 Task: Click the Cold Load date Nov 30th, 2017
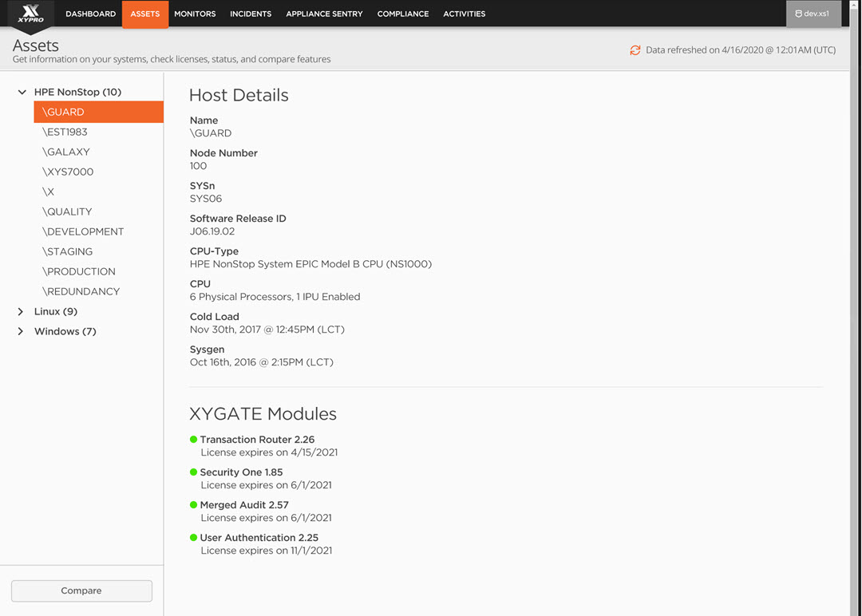coord(267,330)
